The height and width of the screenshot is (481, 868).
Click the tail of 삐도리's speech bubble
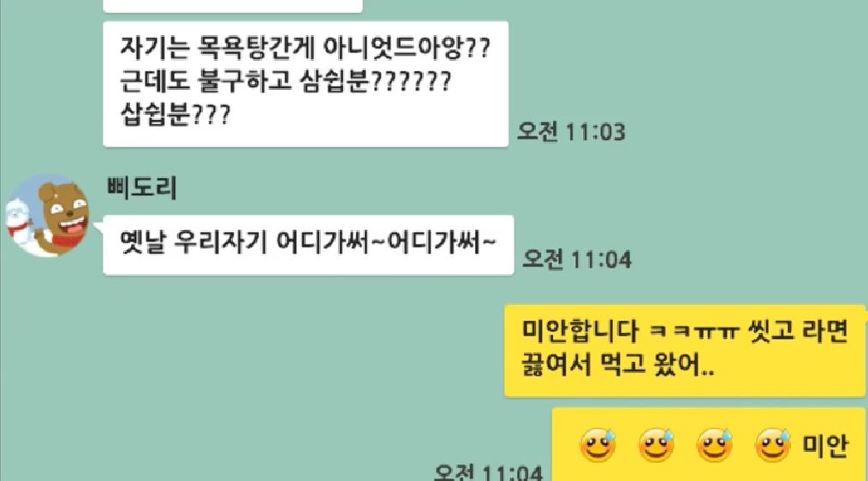click(98, 228)
